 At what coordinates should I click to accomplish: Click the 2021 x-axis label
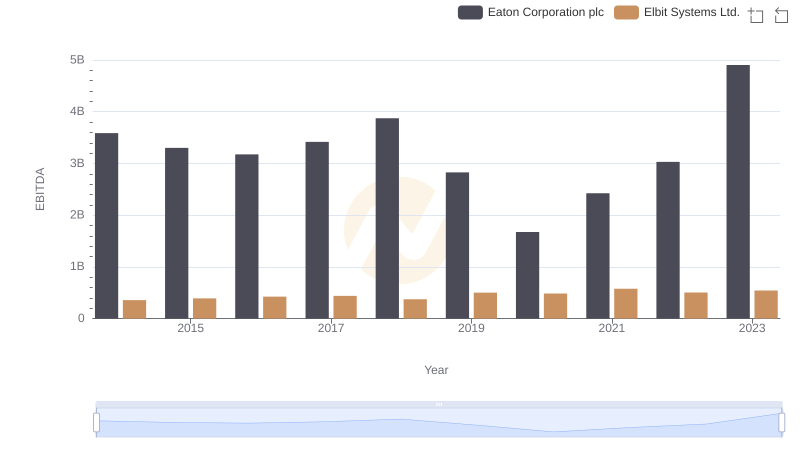pos(611,328)
